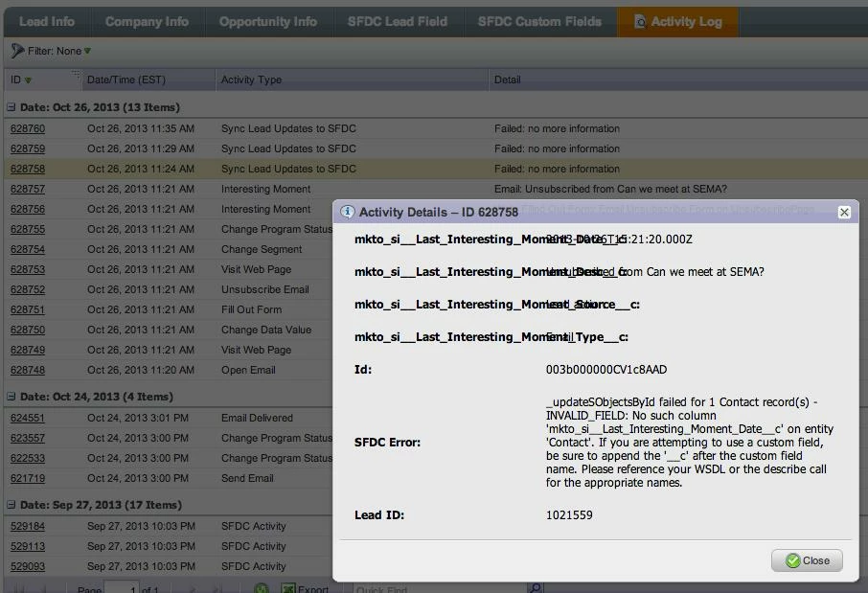Select the Activity Log tab
Viewport: 868px width, 593px height.
pos(678,22)
